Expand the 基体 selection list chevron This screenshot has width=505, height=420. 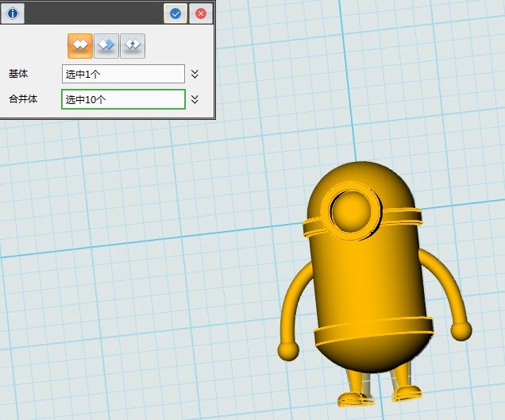point(195,74)
